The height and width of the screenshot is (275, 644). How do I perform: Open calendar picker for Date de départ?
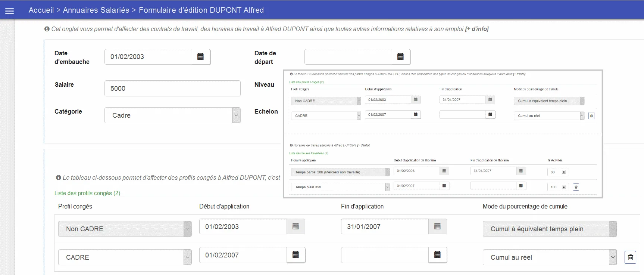(401, 57)
